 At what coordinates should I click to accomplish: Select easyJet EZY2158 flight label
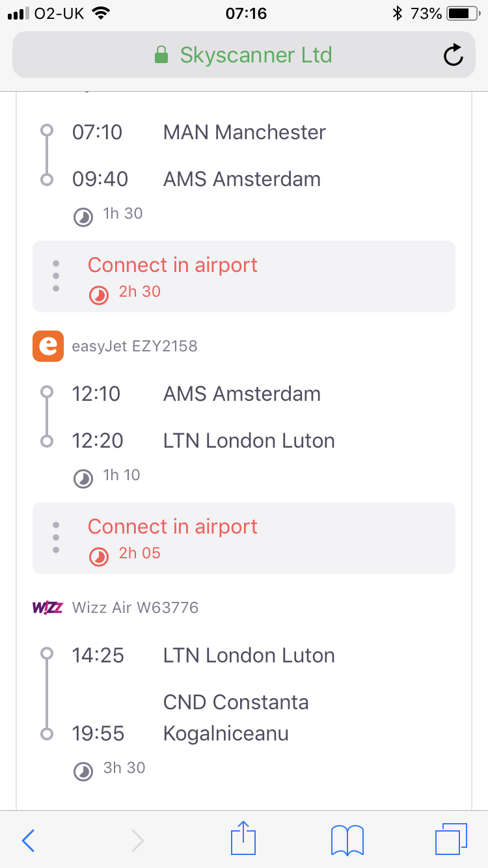pos(135,346)
